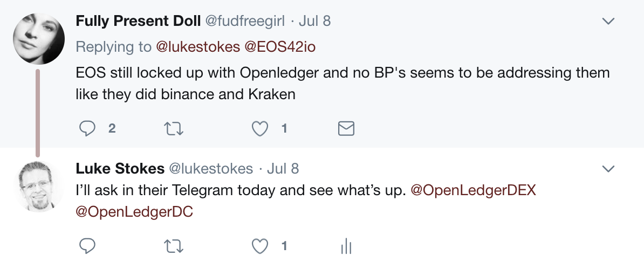
Task: Reply to Luke Stokes' tweet
Action: (x=87, y=246)
